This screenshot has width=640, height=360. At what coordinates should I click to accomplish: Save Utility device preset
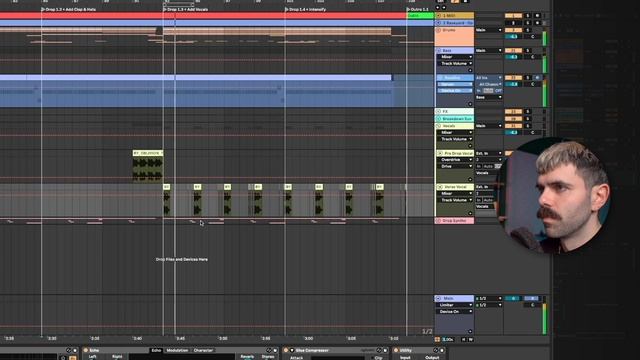(x=442, y=350)
